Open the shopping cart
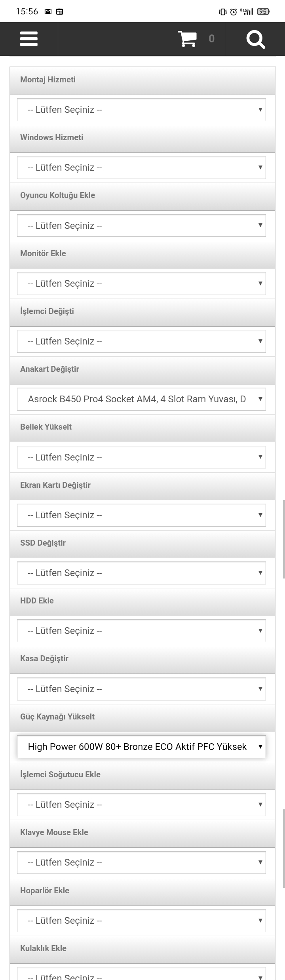285x980 pixels. pyautogui.click(x=189, y=38)
